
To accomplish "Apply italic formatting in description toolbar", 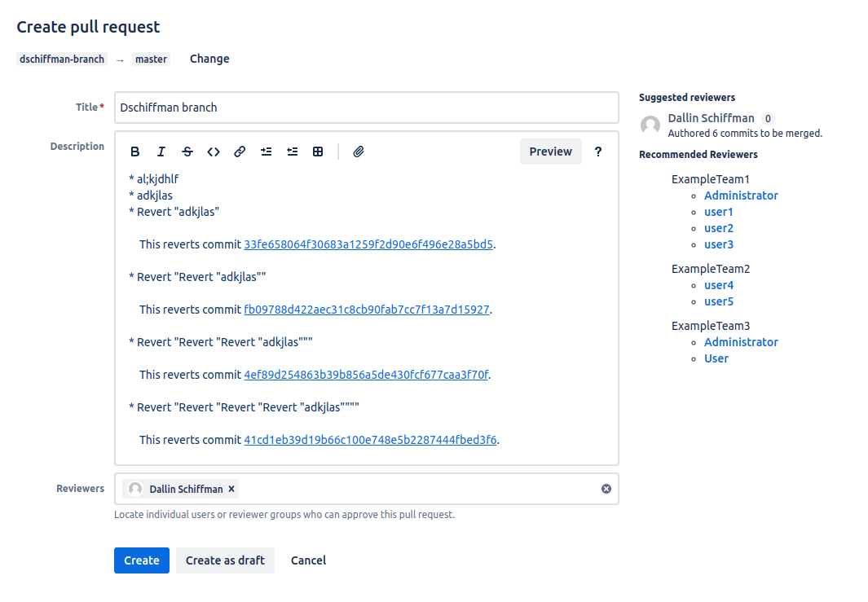I will point(161,152).
